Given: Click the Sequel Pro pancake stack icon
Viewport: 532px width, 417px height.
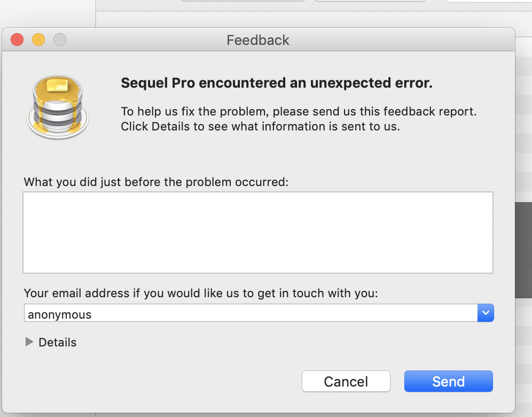Looking at the screenshot, I should click(x=58, y=107).
